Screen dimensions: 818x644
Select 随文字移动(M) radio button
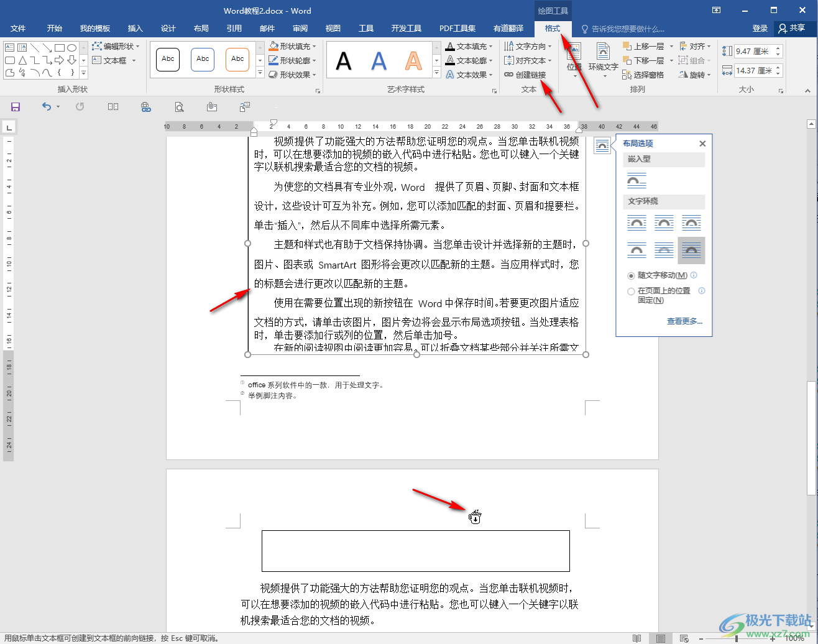coord(631,275)
